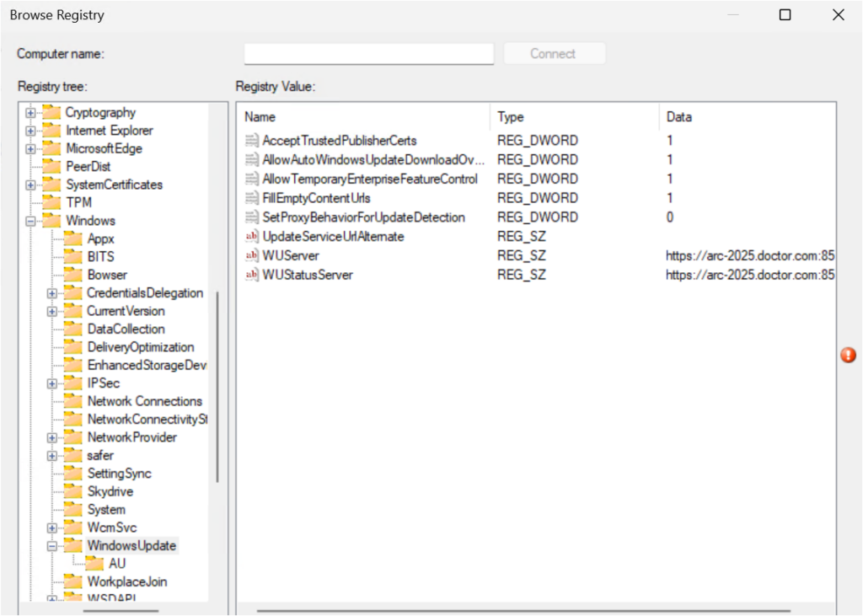
Task: Click the WUServer string value icon
Action: coord(251,255)
